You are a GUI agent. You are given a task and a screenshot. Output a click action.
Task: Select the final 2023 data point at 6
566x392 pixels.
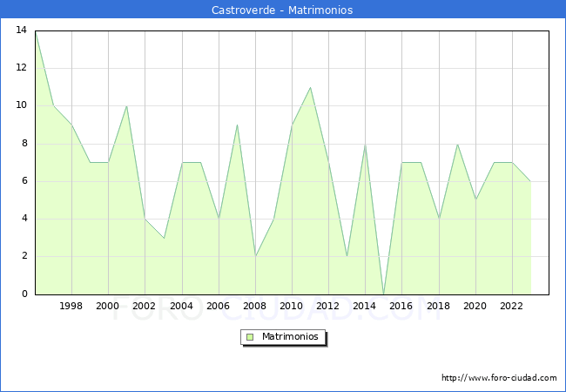tap(530, 181)
